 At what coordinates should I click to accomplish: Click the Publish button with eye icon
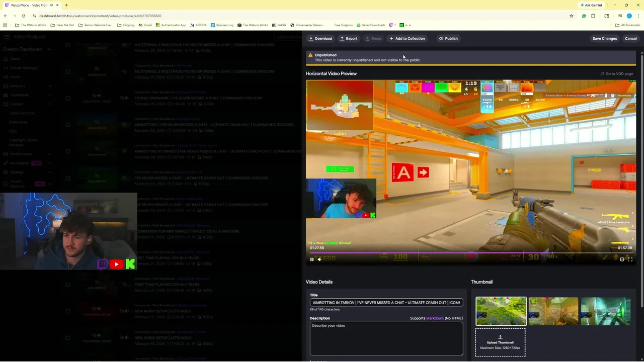tap(448, 38)
